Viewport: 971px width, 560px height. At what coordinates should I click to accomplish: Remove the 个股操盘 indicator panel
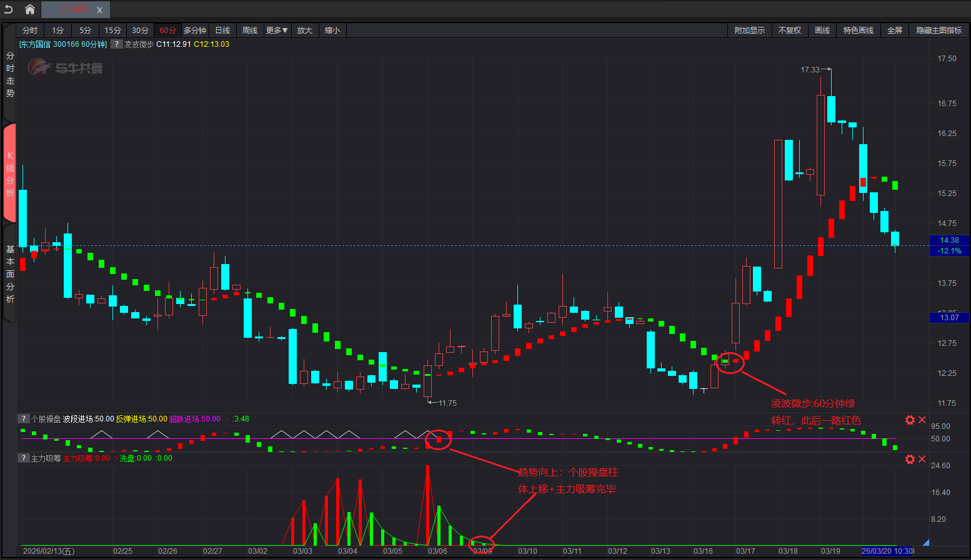coord(922,420)
